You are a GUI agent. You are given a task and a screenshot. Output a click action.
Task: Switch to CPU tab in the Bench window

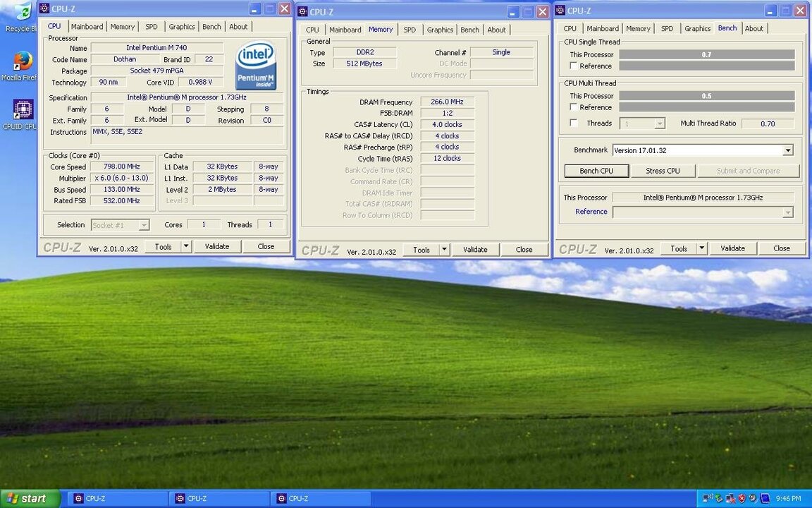[x=570, y=28]
